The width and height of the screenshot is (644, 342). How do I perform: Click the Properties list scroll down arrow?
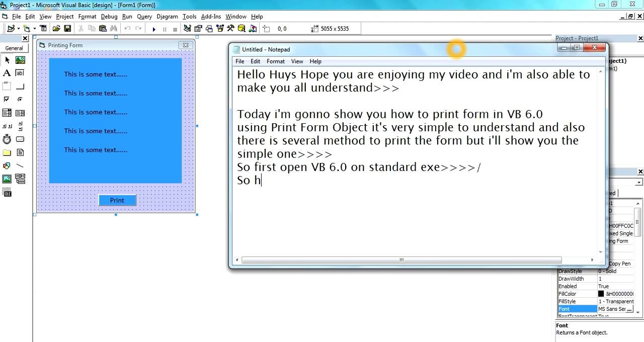coord(638,312)
